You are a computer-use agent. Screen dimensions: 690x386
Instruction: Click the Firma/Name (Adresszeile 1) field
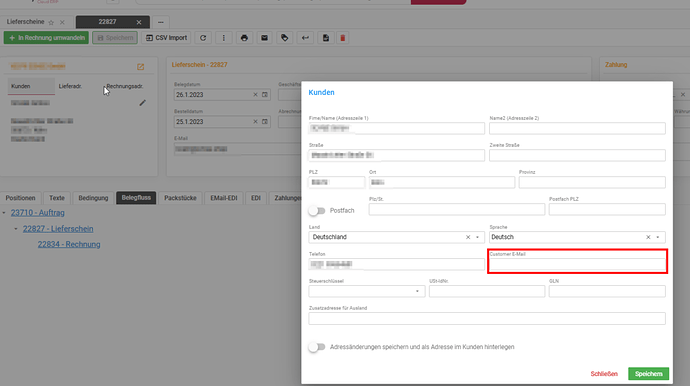(396, 129)
